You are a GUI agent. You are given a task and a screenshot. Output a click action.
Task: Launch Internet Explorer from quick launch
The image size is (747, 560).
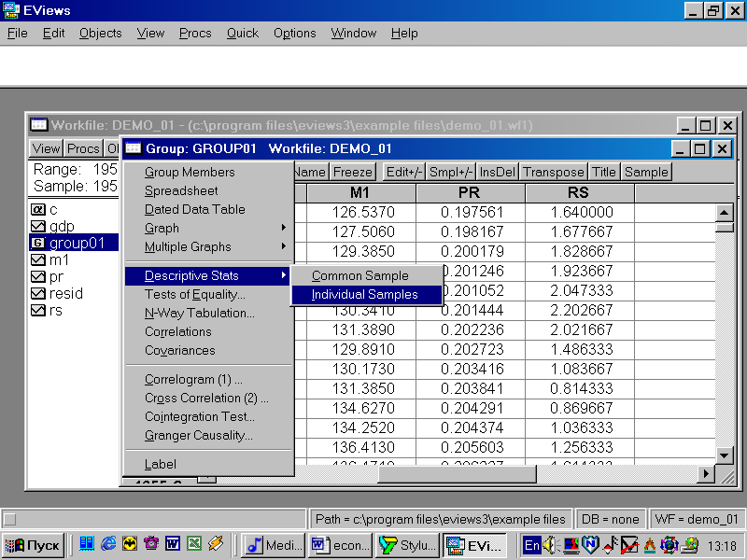click(108, 544)
